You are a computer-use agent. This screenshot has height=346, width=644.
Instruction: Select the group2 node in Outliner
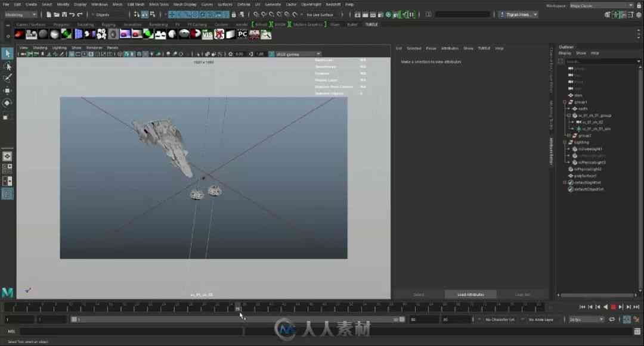click(x=585, y=135)
